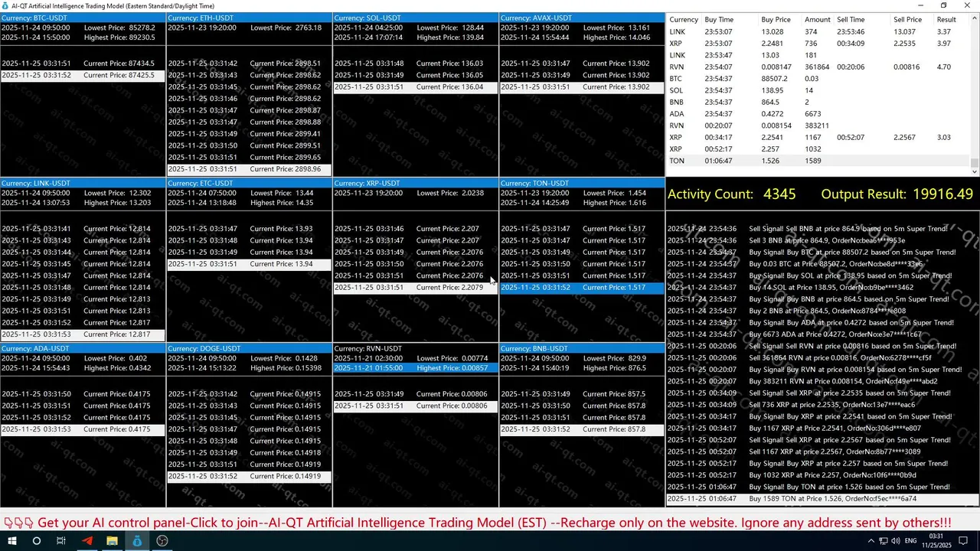Screen dimensions: 980x551
Task: Select the 'Currency: SOL-USDT' panel header
Action: [416, 18]
